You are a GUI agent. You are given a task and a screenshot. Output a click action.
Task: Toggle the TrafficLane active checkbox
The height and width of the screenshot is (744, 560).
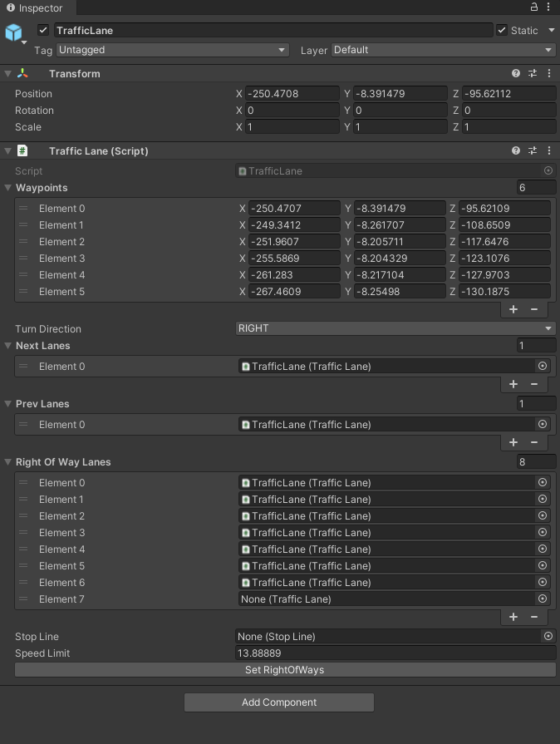44,31
